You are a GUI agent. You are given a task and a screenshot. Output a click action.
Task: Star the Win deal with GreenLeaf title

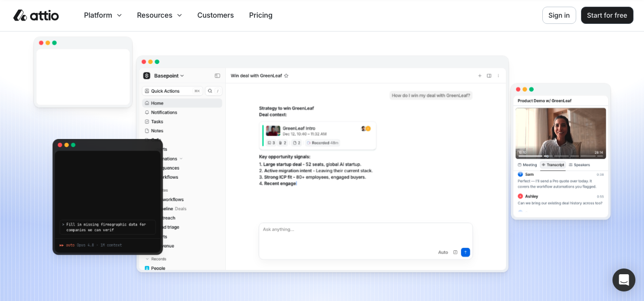coord(286,75)
